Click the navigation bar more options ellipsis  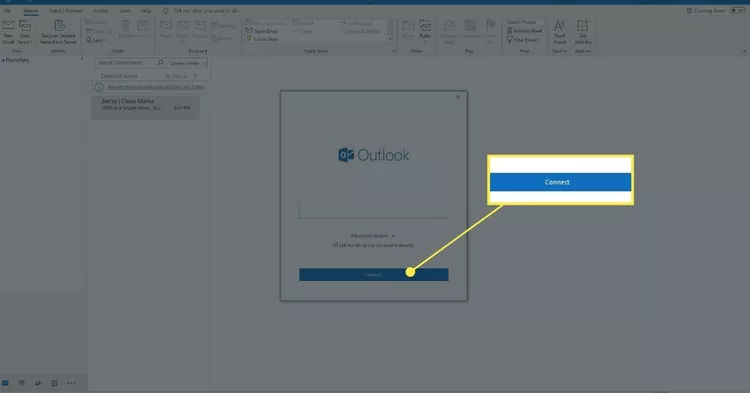point(71,383)
